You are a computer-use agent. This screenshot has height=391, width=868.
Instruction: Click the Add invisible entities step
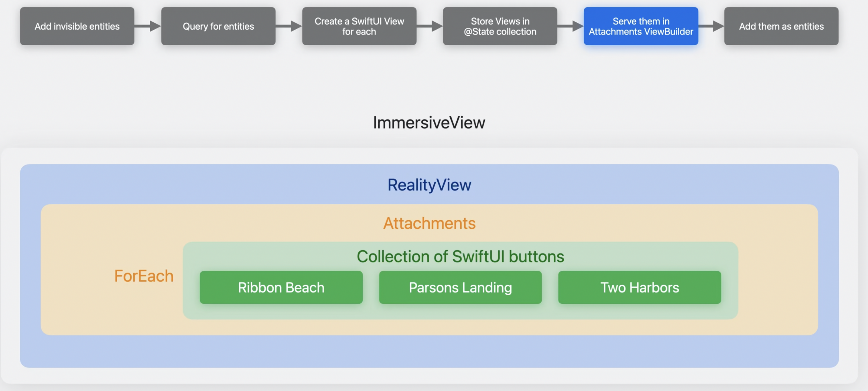[77, 26]
